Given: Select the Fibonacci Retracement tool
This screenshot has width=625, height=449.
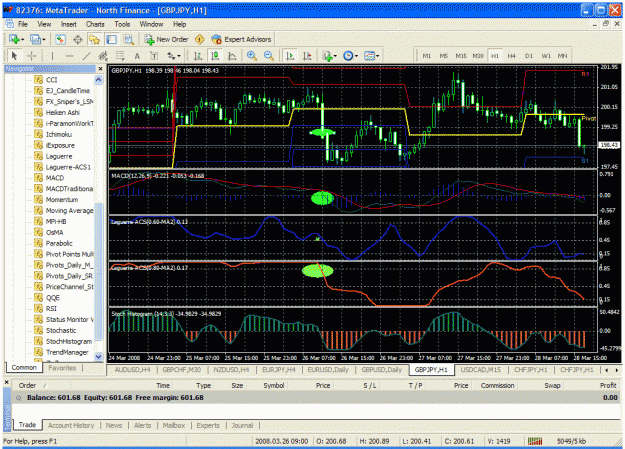Looking at the screenshot, I should pyautogui.click(x=120, y=56).
